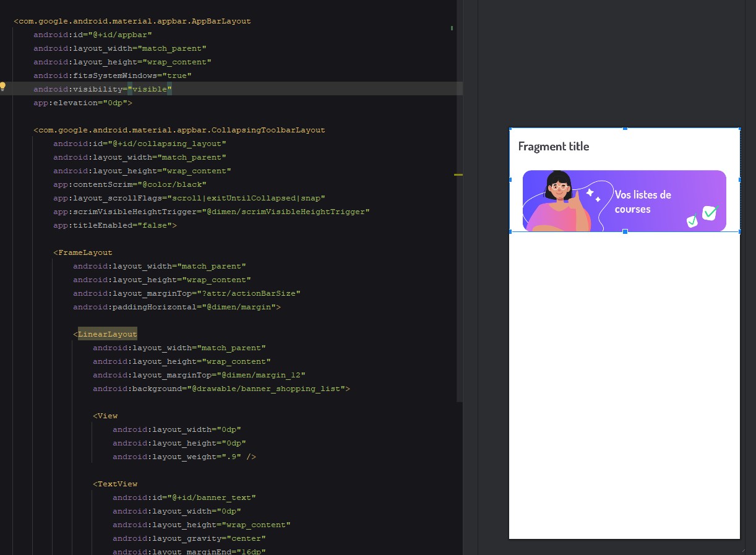
Task: Click the green marker in the error stripe
Action: point(452,28)
